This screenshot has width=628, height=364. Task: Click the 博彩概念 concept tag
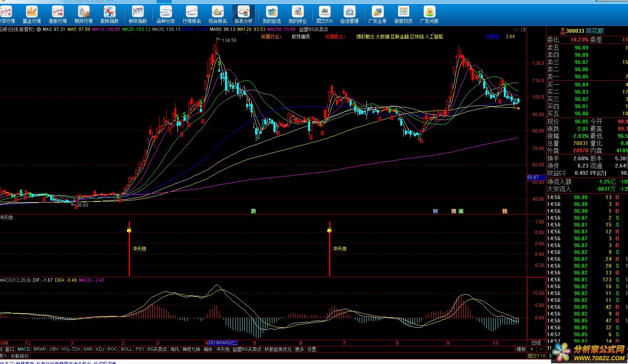coord(365,37)
